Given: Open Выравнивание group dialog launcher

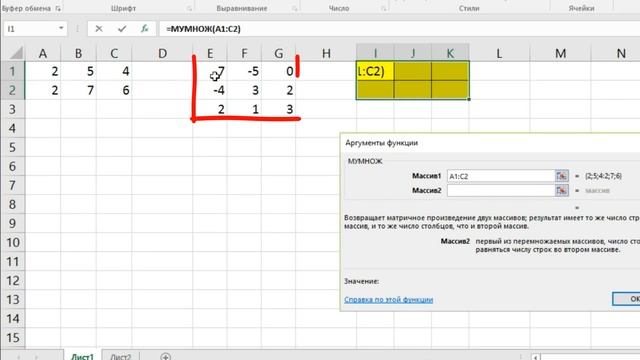Looking at the screenshot, I should [x=294, y=8].
